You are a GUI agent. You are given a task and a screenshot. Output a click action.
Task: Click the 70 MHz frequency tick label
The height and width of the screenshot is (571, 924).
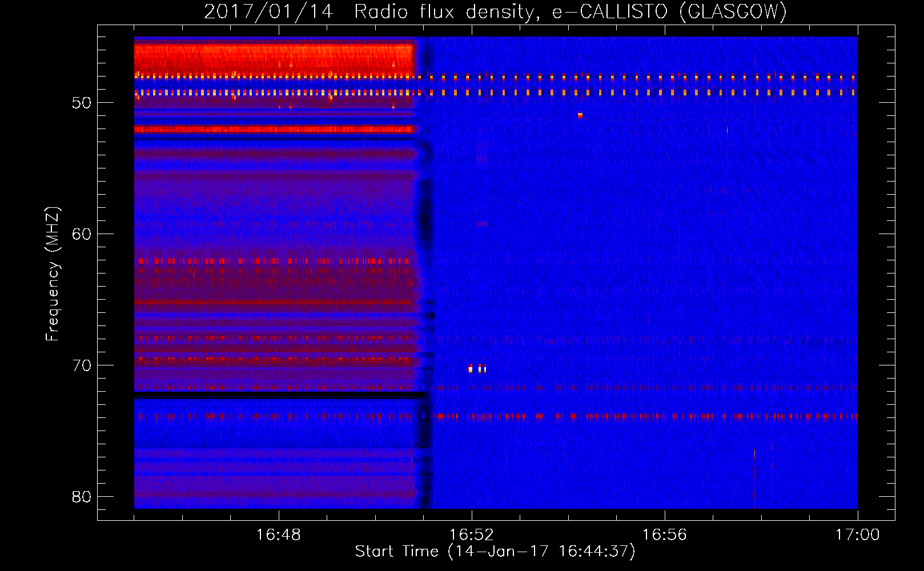pyautogui.click(x=82, y=365)
